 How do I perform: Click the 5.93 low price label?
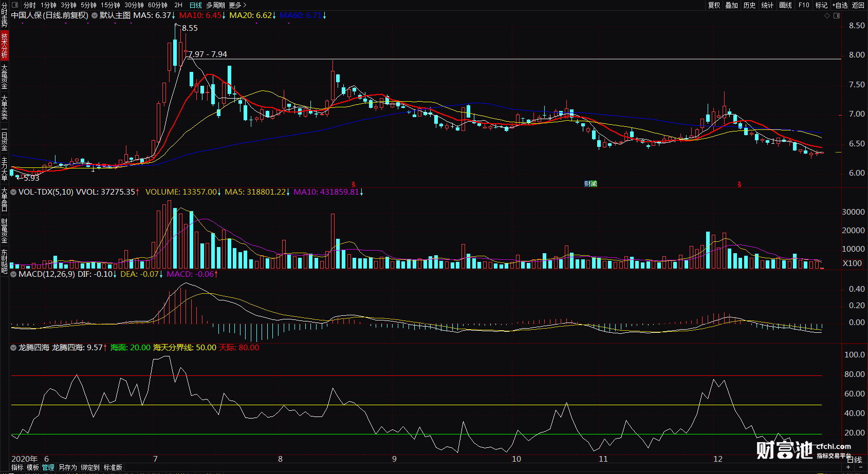coord(31,178)
